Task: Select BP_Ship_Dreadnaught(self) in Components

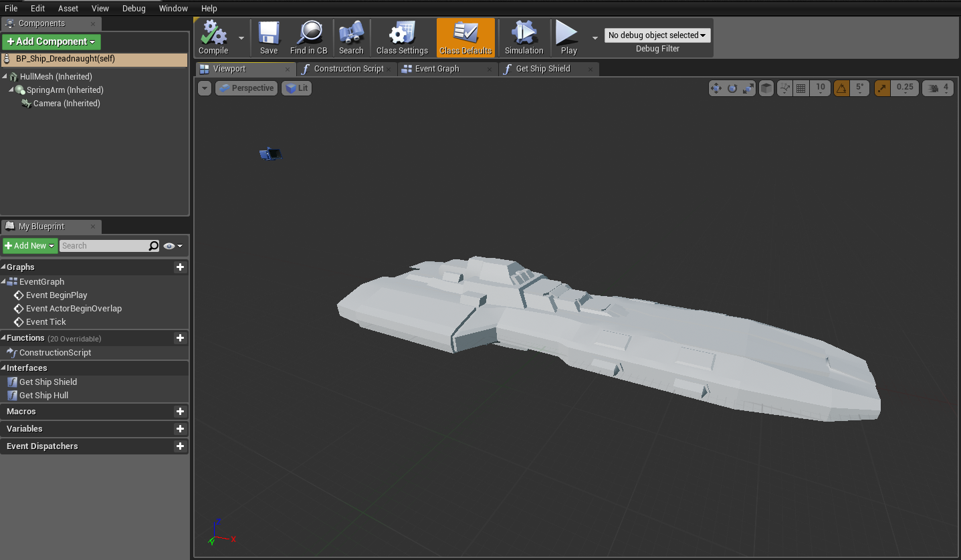Action: tap(94, 59)
